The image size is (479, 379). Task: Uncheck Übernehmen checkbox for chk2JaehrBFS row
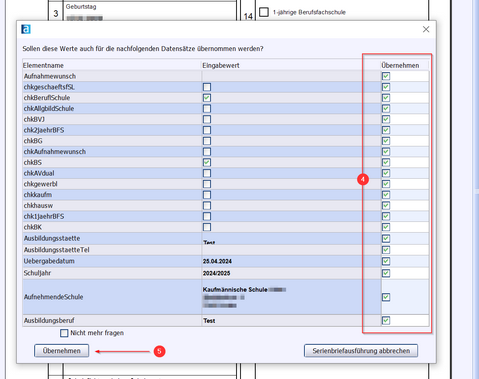click(x=386, y=130)
